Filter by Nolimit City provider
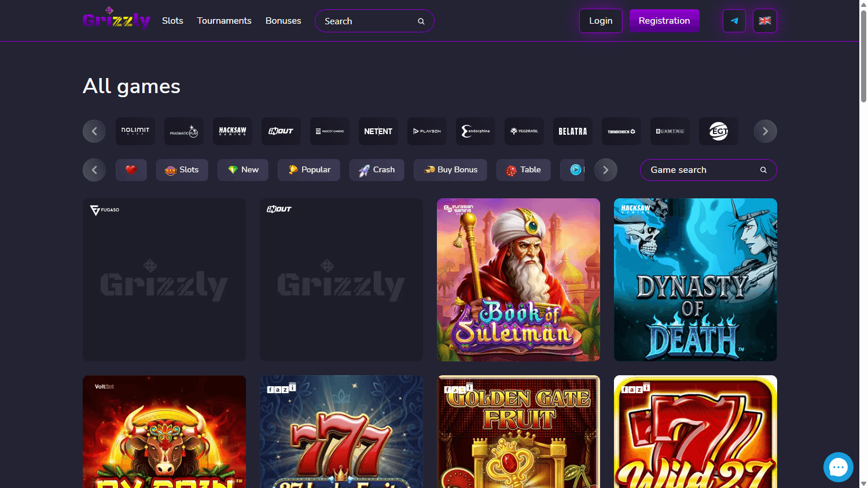This screenshot has width=868, height=488. pyautogui.click(x=135, y=131)
